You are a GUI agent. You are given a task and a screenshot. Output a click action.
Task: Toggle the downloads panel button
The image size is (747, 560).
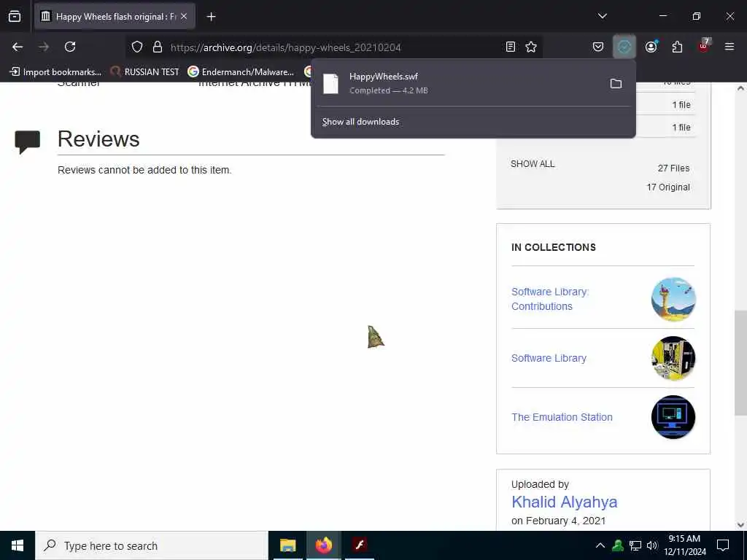point(624,47)
